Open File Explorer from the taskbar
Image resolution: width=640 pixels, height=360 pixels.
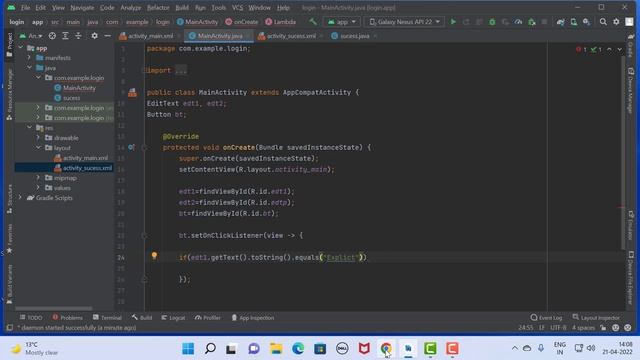pyautogui.click(x=276, y=349)
